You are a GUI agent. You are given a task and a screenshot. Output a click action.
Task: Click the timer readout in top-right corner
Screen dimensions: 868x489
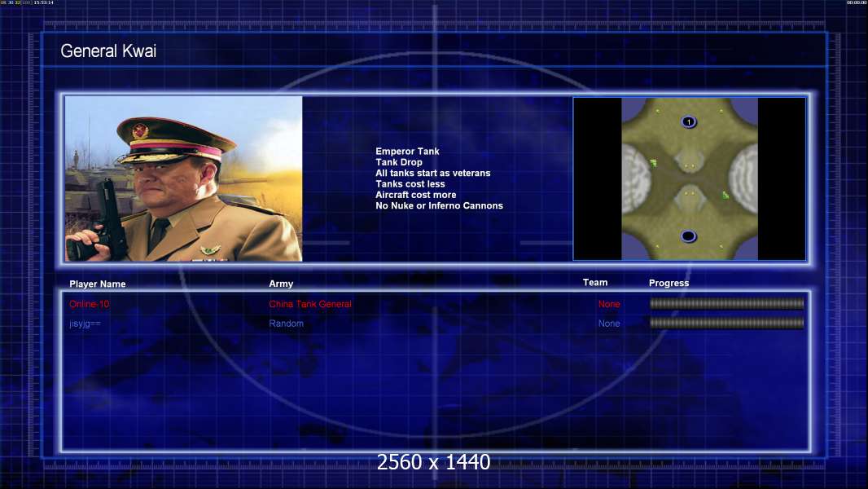coord(857,2)
